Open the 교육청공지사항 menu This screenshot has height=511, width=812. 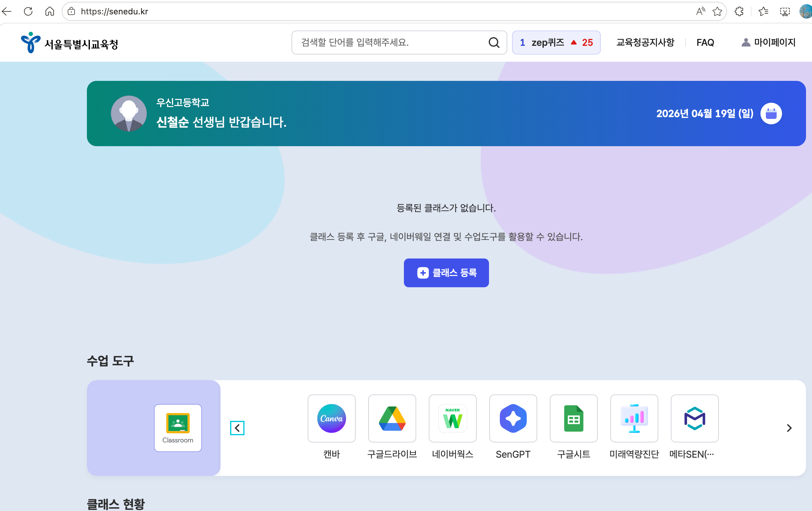tap(645, 43)
